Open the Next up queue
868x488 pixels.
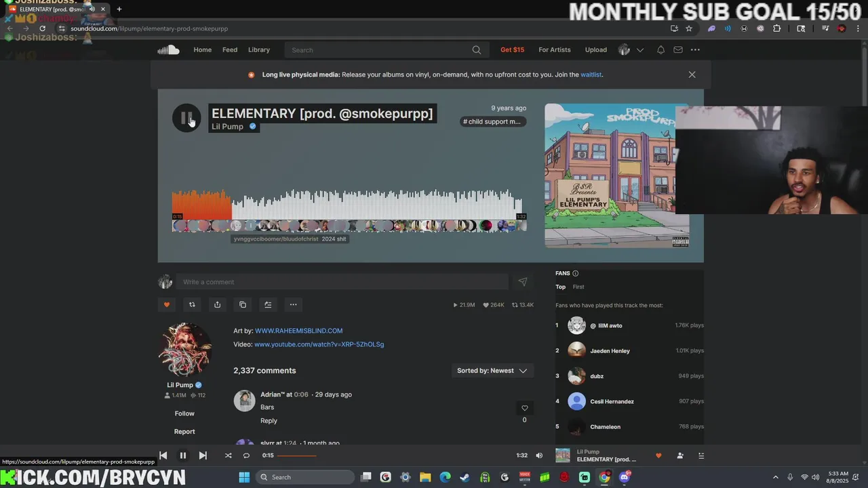[x=701, y=455]
